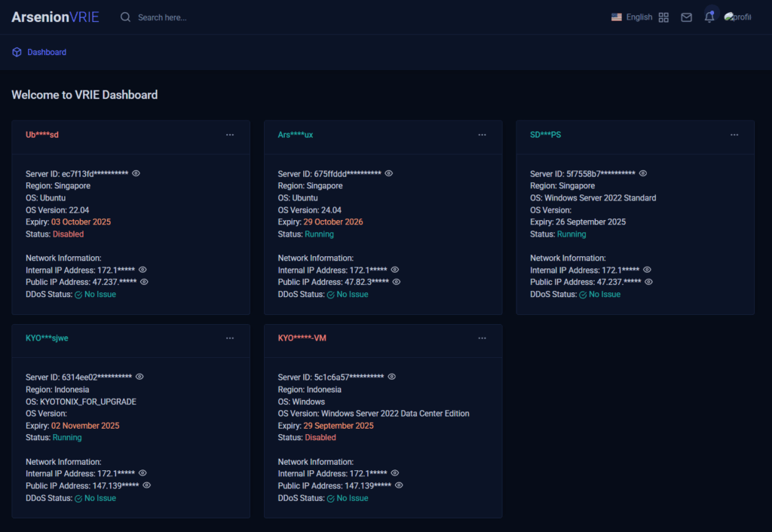The height and width of the screenshot is (532, 772).
Task: Click the Dashboard cube icon
Action: pyautogui.click(x=17, y=52)
